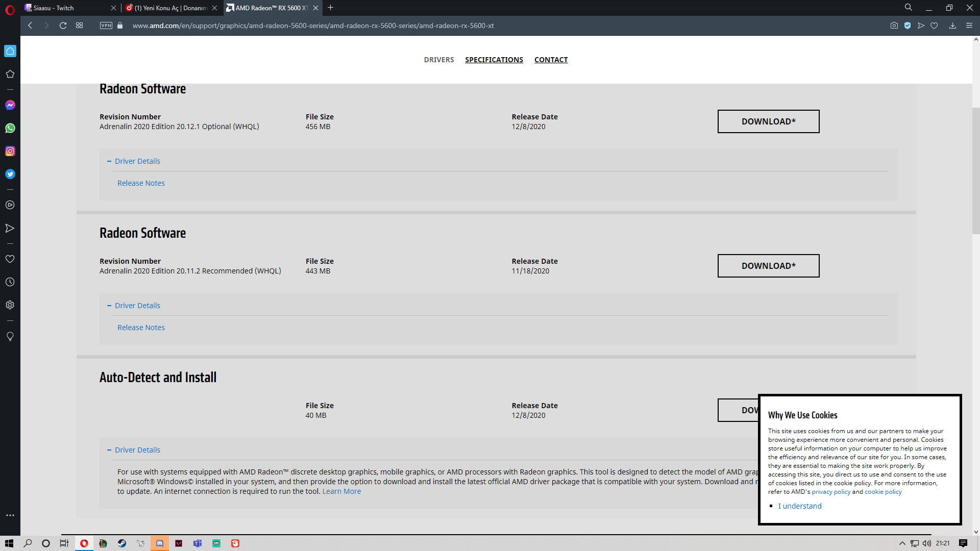
Task: Open the browser downloads panel
Action: [x=952, y=26]
